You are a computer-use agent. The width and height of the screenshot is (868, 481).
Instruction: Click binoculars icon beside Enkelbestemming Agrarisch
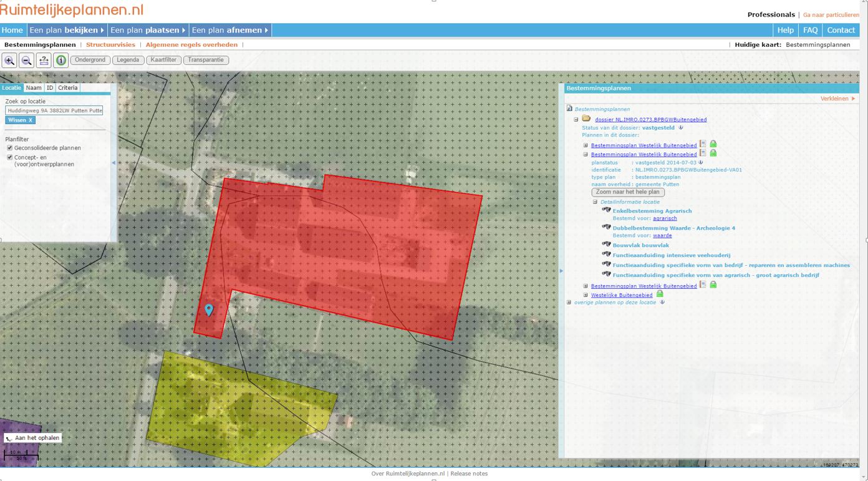pyautogui.click(x=606, y=210)
